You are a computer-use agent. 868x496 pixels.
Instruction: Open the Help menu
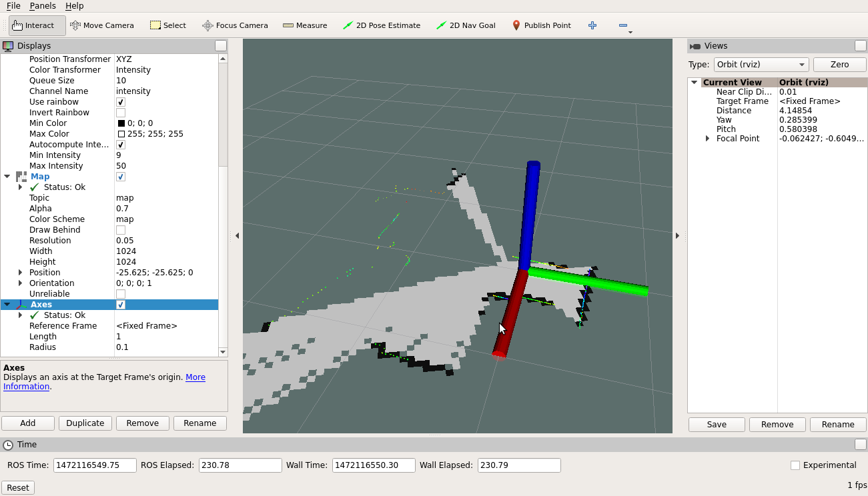click(x=75, y=5)
